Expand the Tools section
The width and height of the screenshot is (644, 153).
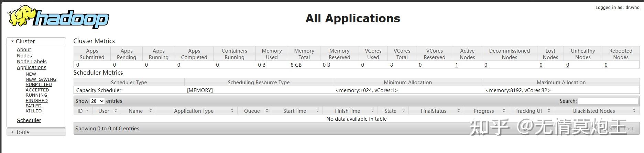coord(13,132)
